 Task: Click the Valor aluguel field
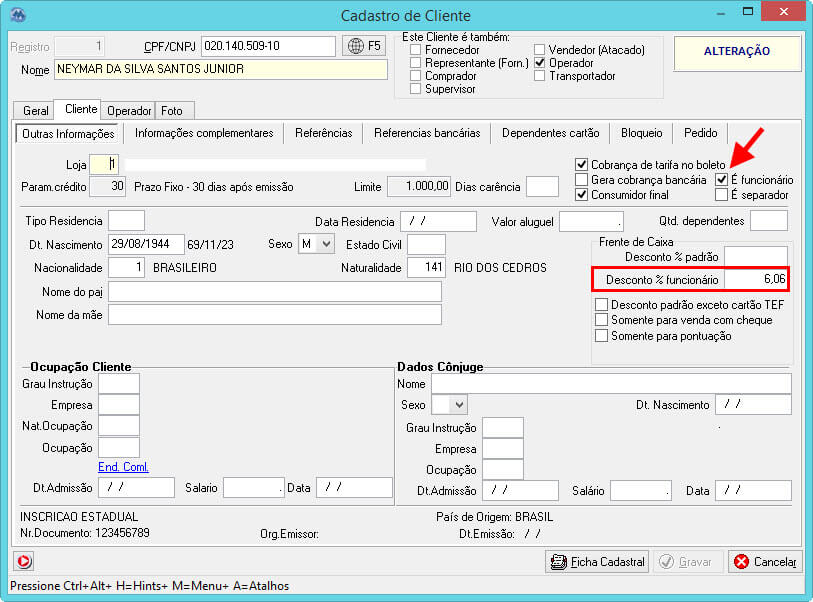point(591,221)
